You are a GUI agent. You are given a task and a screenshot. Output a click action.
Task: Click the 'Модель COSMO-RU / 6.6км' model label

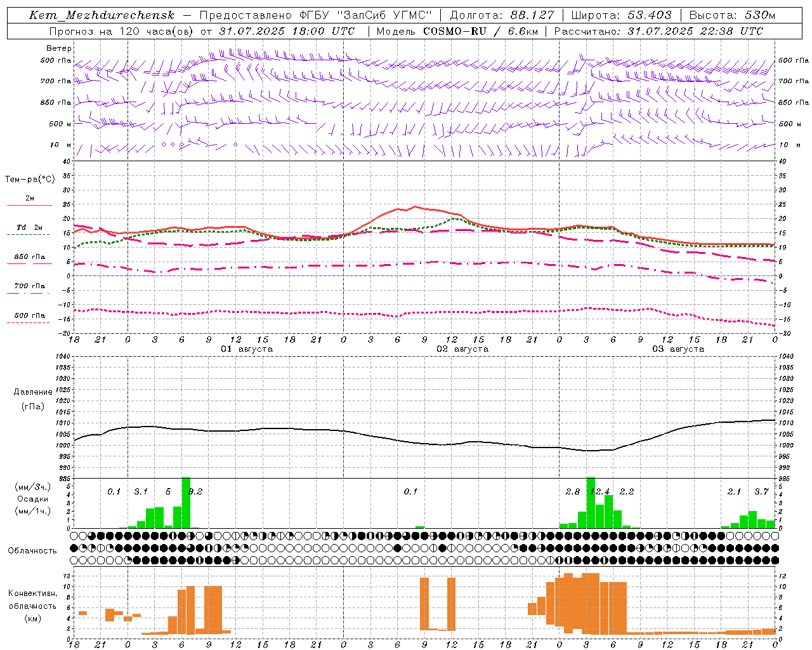pyautogui.click(x=457, y=31)
